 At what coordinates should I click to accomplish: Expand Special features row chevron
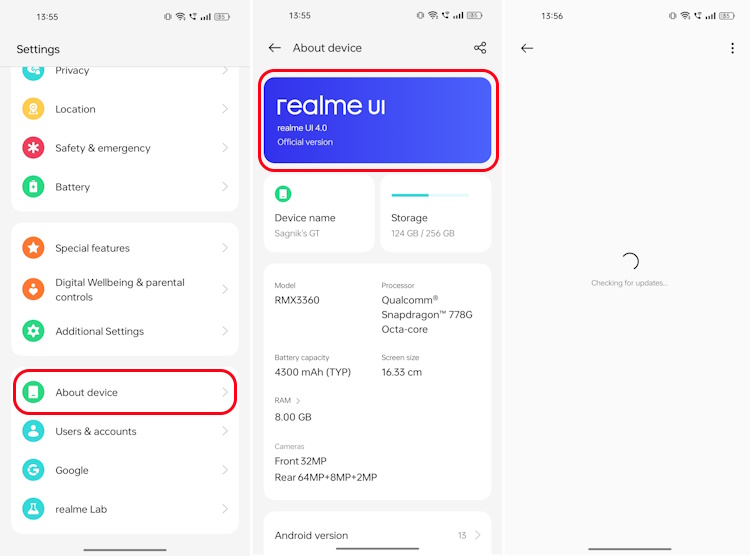click(x=225, y=248)
